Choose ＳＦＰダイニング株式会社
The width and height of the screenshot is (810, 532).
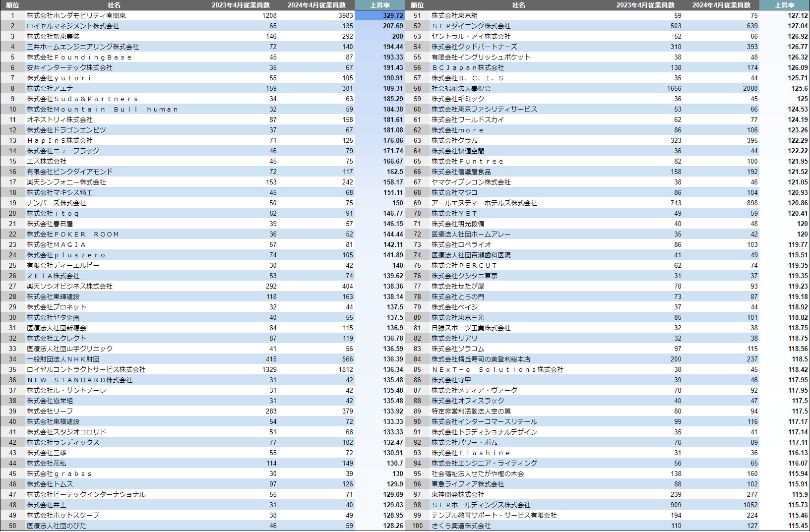[x=471, y=26]
